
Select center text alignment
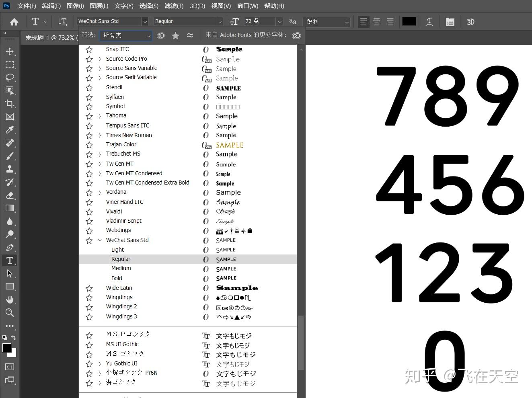(x=376, y=21)
